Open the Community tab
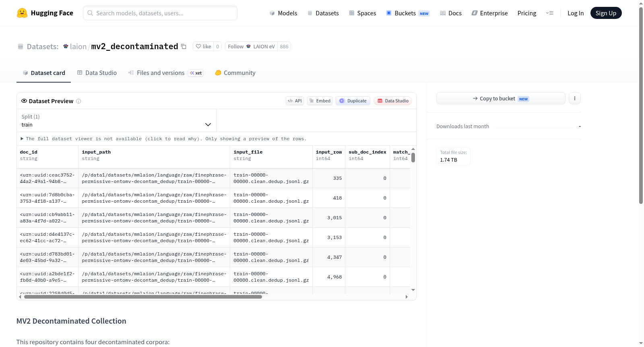The image size is (644, 347). (x=235, y=73)
